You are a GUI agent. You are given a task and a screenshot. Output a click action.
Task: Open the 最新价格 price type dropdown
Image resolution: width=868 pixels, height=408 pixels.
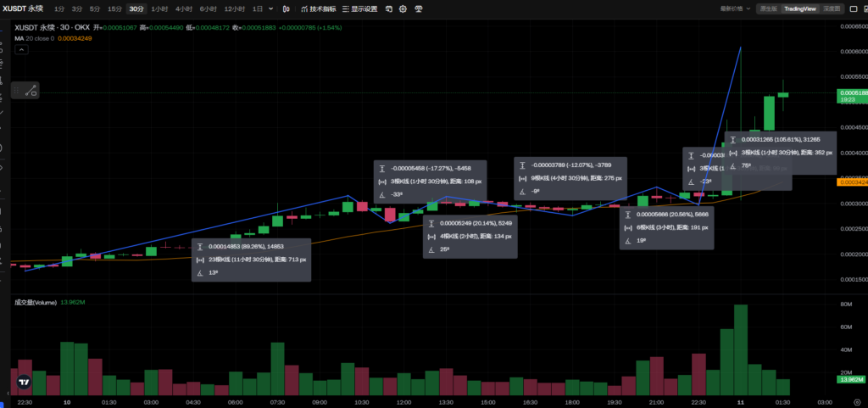pos(736,8)
